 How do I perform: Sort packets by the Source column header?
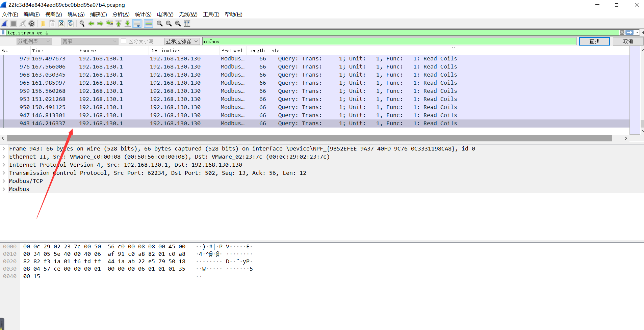(113, 51)
